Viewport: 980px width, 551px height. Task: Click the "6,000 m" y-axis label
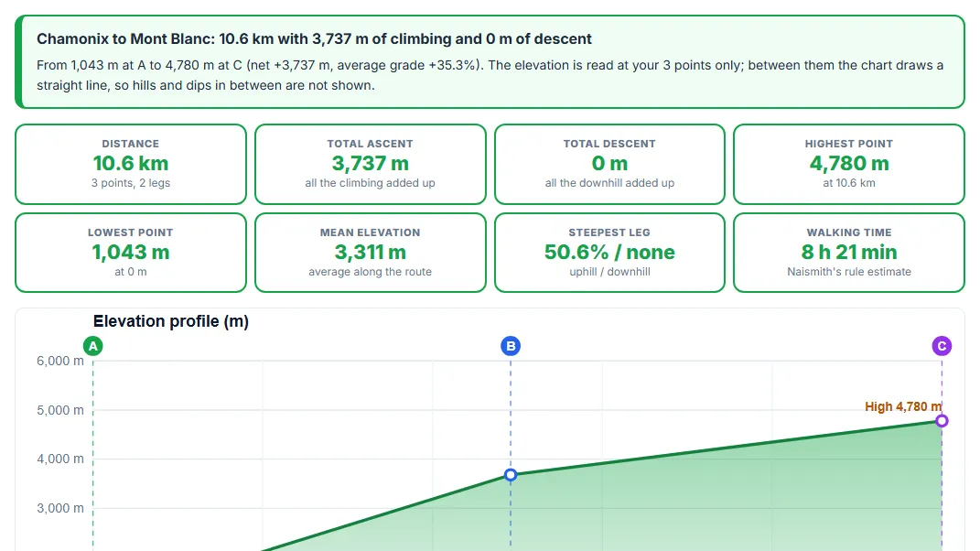(x=60, y=361)
